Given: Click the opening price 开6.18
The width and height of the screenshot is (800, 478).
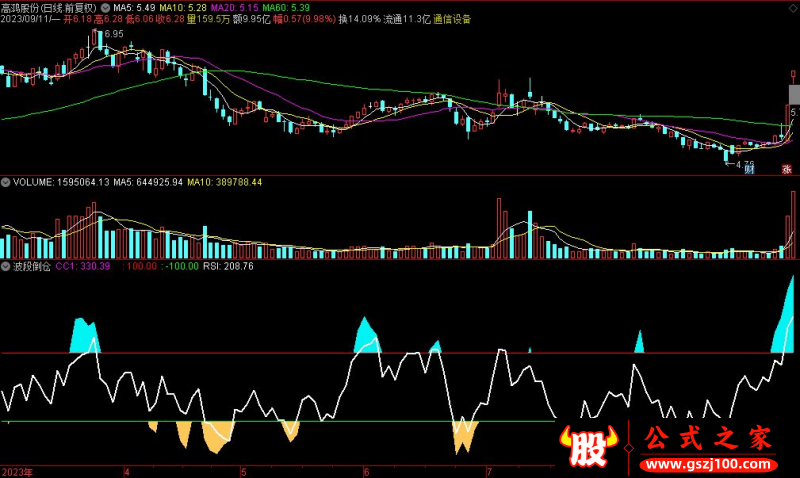Looking at the screenshot, I should pos(78,19).
